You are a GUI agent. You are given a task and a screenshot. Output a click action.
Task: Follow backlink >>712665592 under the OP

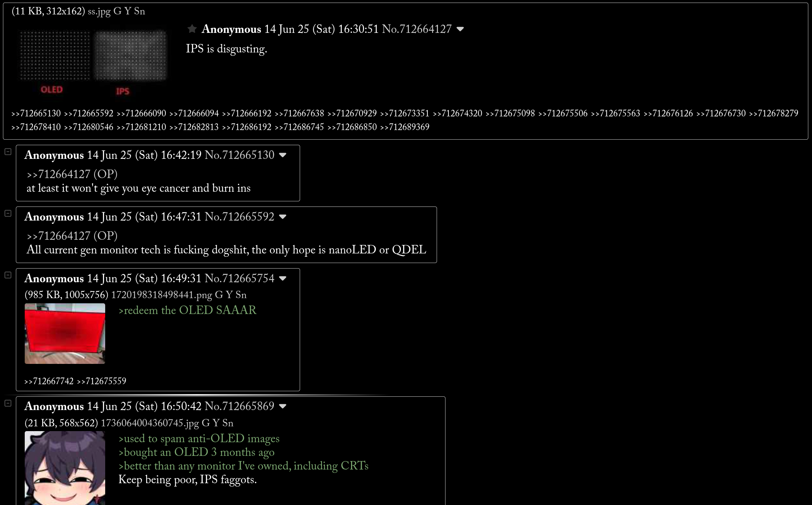pos(89,113)
